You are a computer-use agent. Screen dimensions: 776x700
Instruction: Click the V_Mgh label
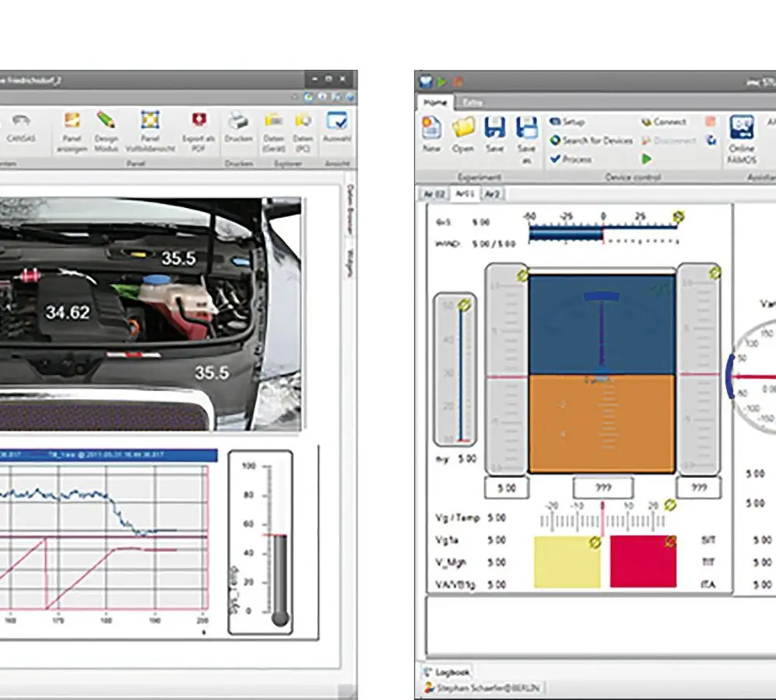[x=450, y=563]
